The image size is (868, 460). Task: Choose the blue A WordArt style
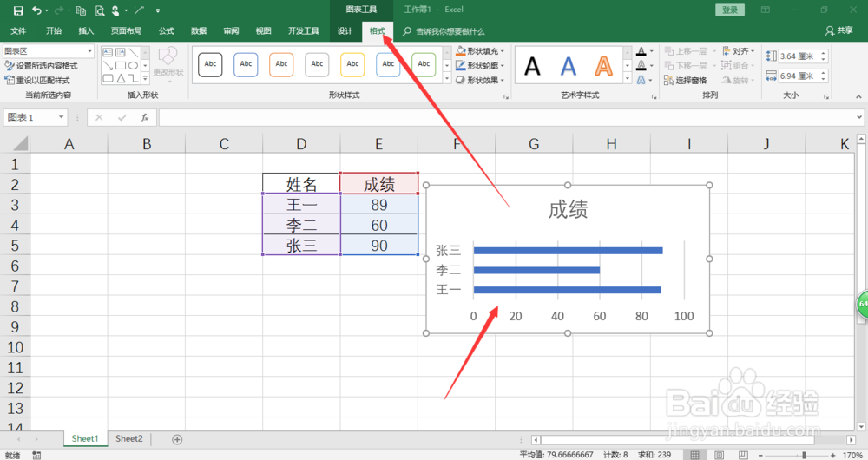569,67
